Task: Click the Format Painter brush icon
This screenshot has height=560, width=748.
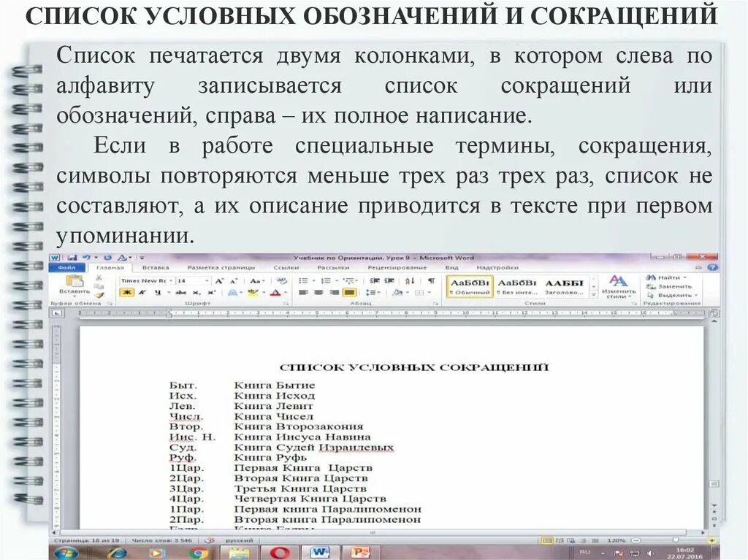Action: 99,296
